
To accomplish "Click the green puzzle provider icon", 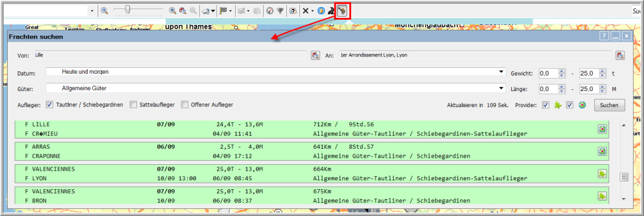I will [557, 105].
